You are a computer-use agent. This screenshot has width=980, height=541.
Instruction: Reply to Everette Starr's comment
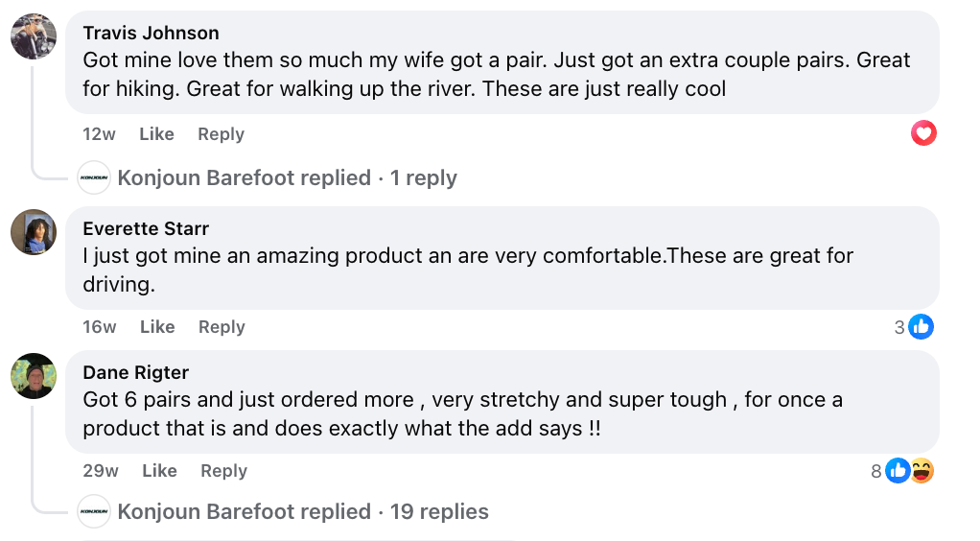click(x=222, y=327)
